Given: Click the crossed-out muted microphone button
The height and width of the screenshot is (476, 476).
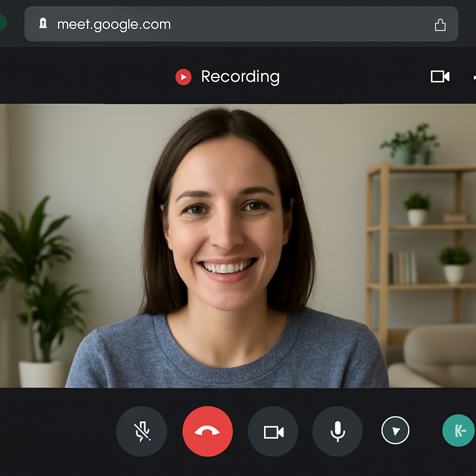Looking at the screenshot, I should point(141,432).
